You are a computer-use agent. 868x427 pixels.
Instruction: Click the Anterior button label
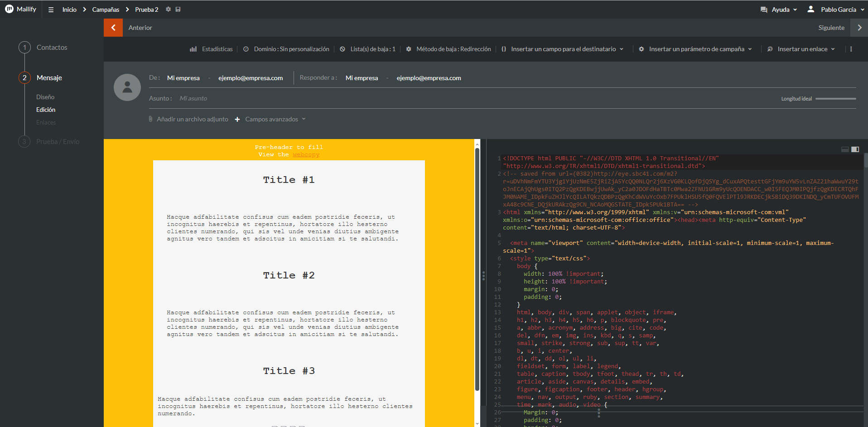click(140, 28)
